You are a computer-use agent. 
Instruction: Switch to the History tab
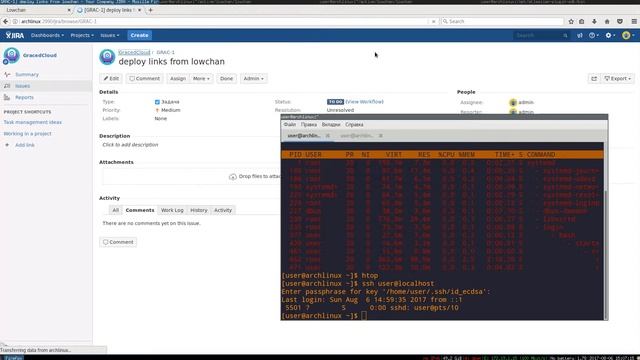199,210
